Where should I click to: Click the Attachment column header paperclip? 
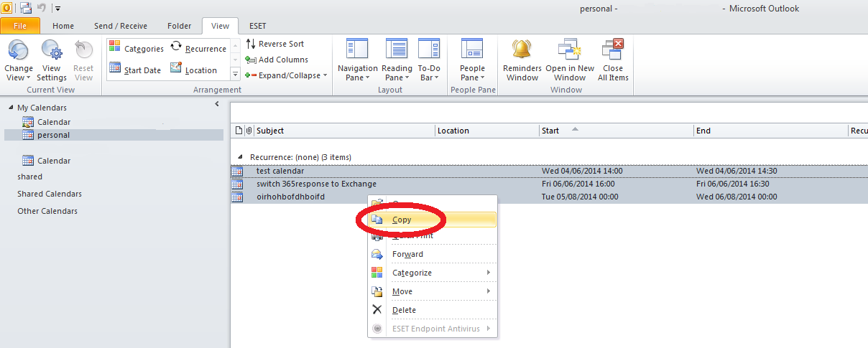[249, 131]
